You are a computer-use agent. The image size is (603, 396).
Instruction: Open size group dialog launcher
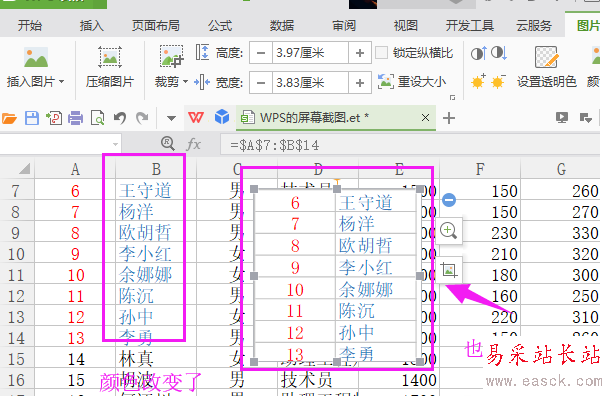pyautogui.click(x=452, y=98)
